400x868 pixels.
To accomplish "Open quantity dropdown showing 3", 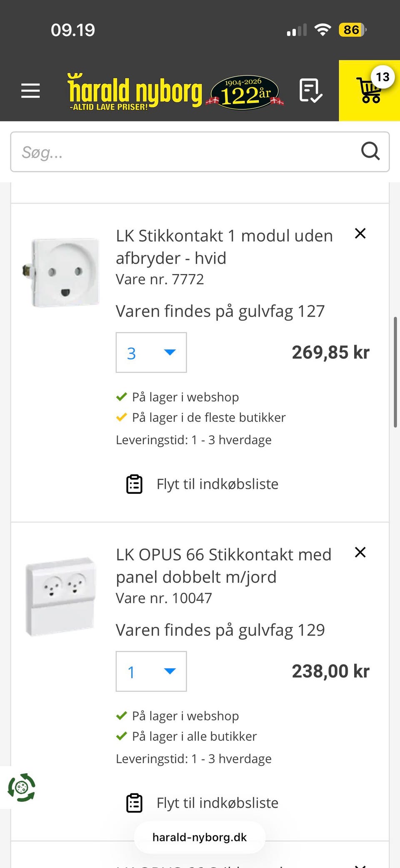I will click(151, 352).
